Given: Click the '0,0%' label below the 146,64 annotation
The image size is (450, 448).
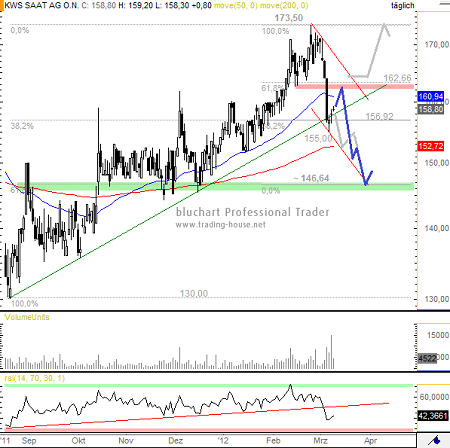Looking at the screenshot, I should pyautogui.click(x=271, y=191).
